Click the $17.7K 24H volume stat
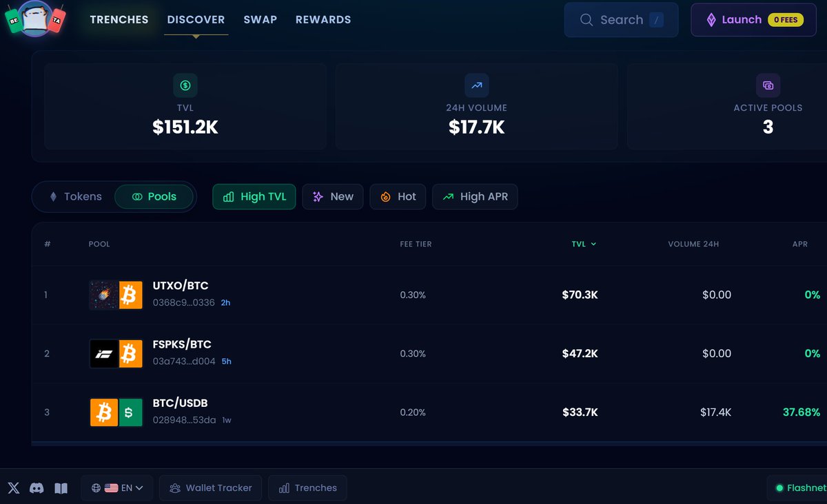827x504 pixels. click(476, 127)
